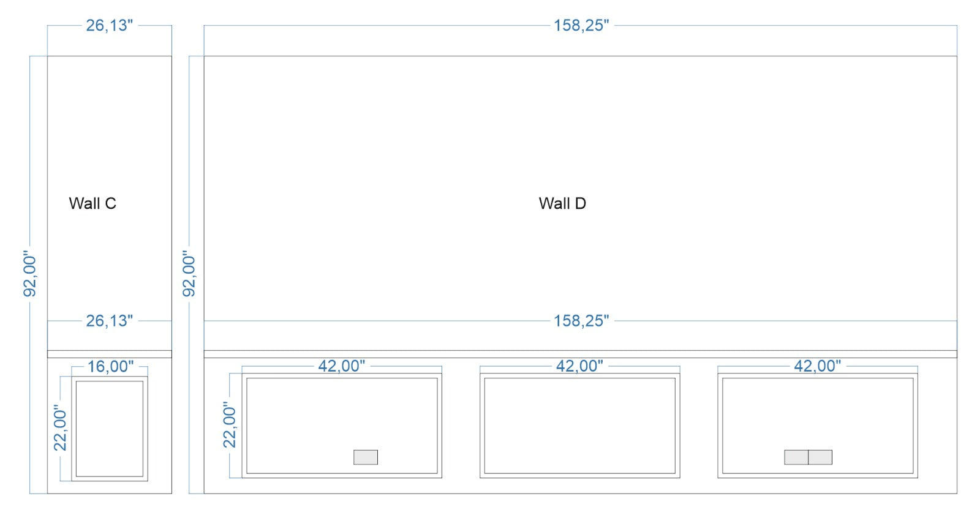This screenshot has height=518, width=980.
Task: Click the Wall D label
Action: (562, 203)
